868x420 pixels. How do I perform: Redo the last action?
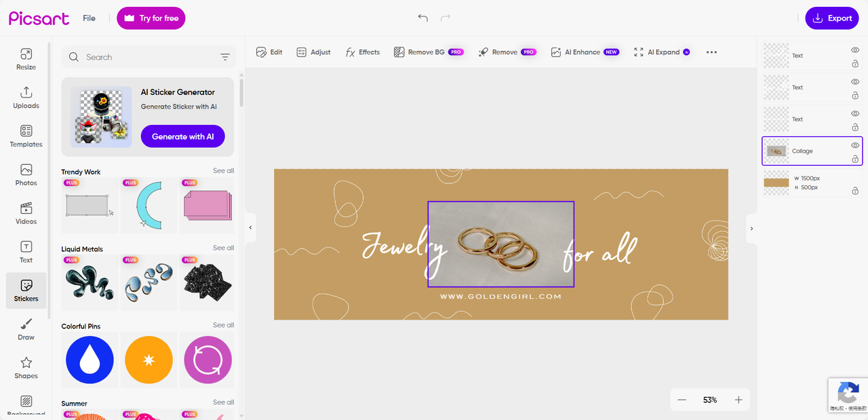point(446,18)
